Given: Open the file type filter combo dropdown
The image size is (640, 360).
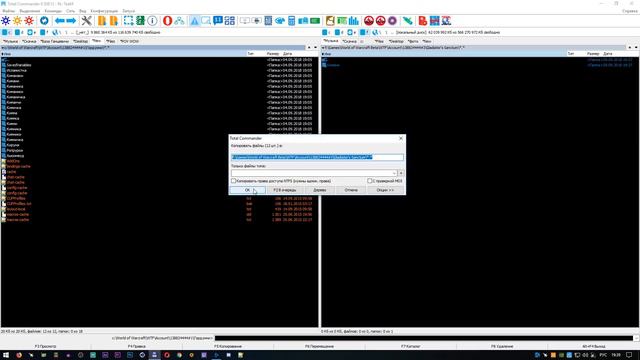Looking at the screenshot, I should pyautogui.click(x=394, y=173).
